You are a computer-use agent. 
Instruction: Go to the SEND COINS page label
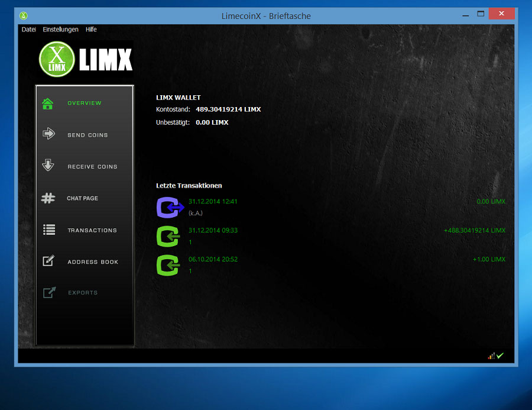(87, 135)
